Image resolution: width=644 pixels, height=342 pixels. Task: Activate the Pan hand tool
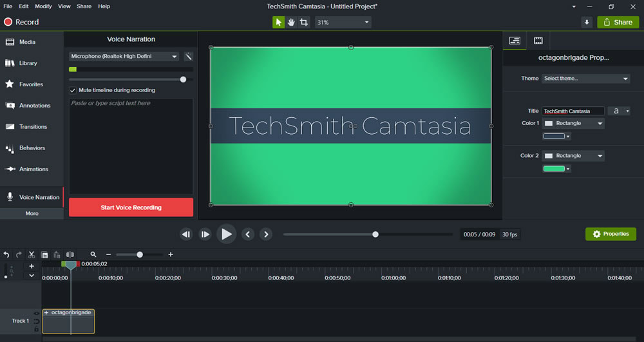[291, 22]
